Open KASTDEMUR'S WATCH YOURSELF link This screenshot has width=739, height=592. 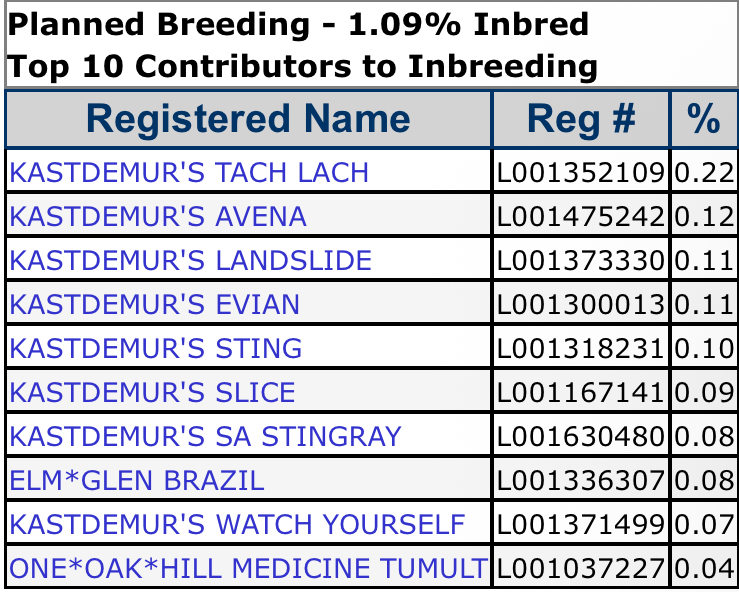237,525
